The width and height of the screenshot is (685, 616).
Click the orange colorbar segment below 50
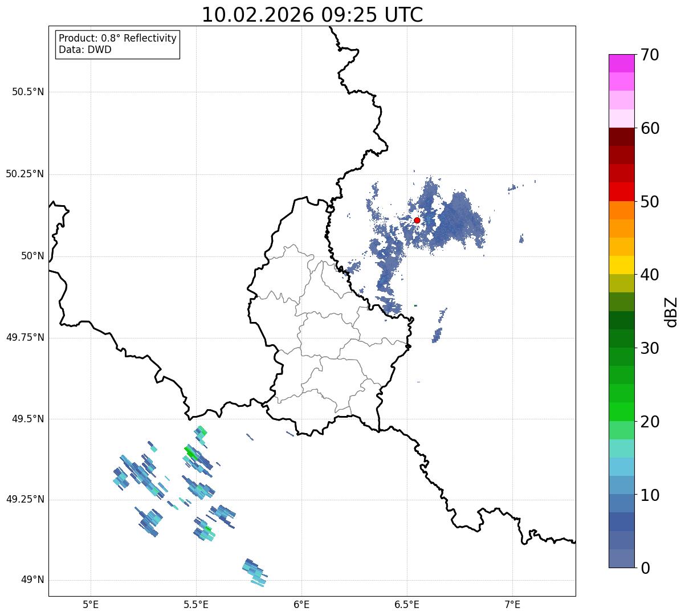621,210
